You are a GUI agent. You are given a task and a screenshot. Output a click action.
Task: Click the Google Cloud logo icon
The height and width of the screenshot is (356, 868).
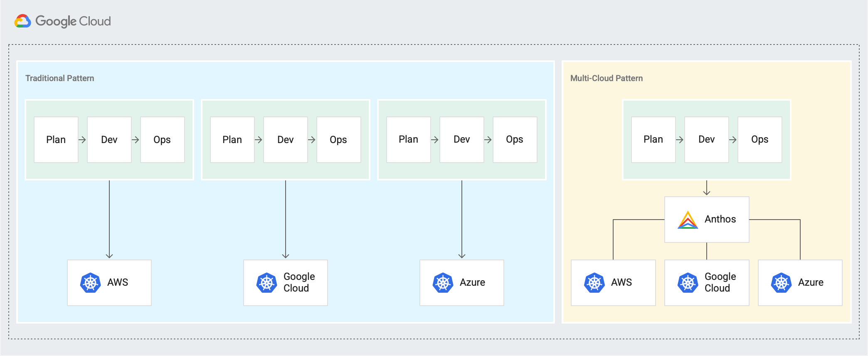(x=22, y=21)
